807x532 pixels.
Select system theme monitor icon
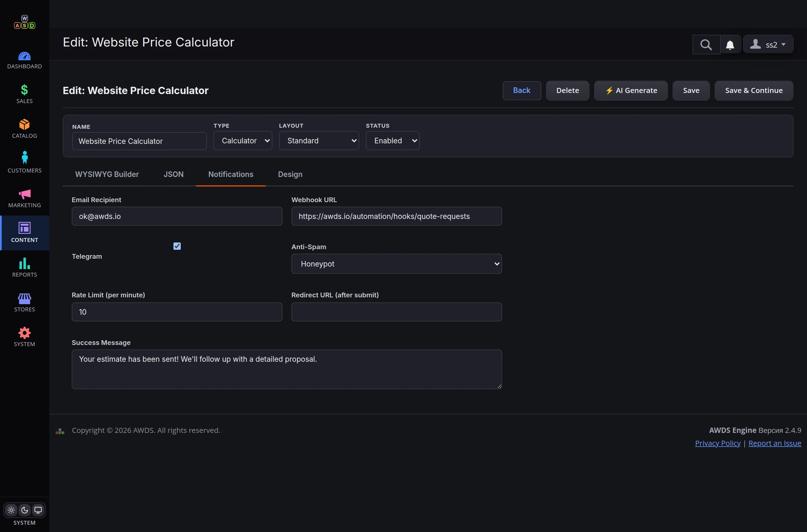[x=38, y=510]
